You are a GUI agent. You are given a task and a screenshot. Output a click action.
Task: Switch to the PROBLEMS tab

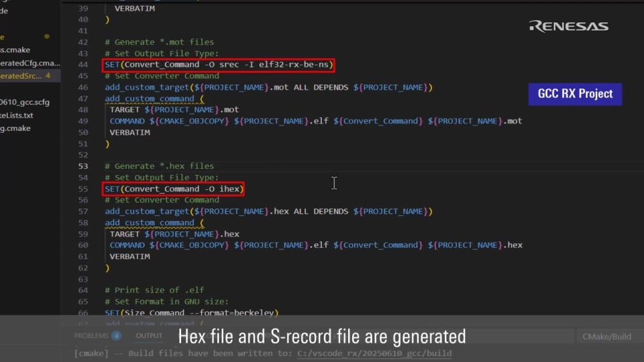point(91,336)
